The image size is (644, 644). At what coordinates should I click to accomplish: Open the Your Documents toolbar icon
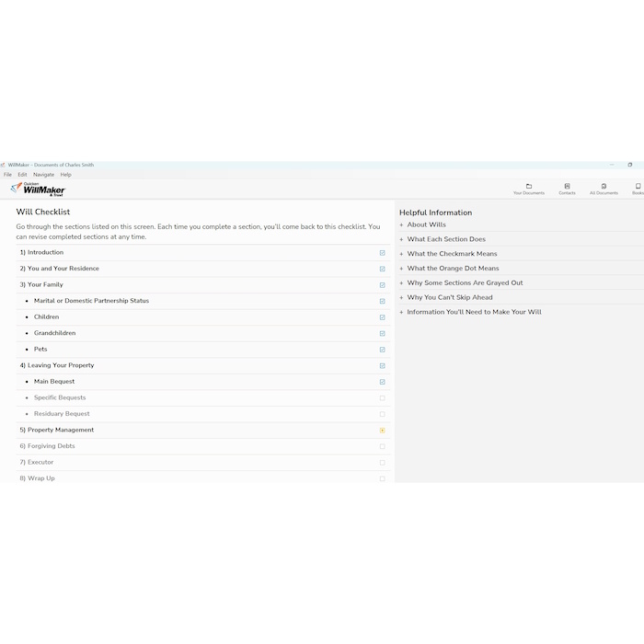pos(528,189)
